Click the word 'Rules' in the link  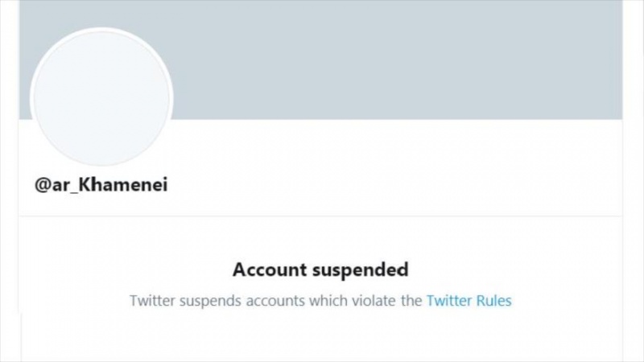coord(493,301)
